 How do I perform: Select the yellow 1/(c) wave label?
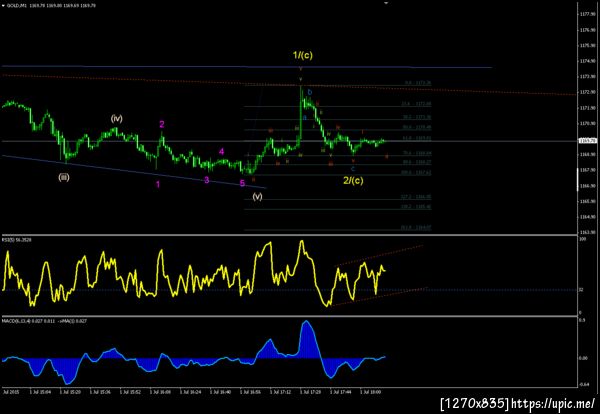click(303, 55)
